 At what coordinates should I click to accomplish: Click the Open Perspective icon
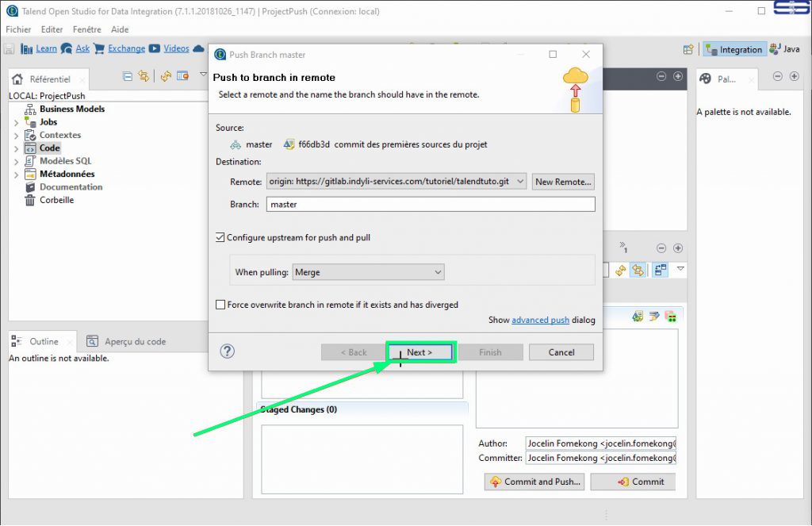(689, 49)
